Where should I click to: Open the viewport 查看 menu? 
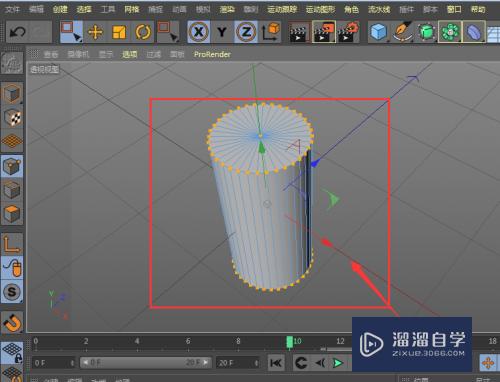pyautogui.click(x=51, y=54)
